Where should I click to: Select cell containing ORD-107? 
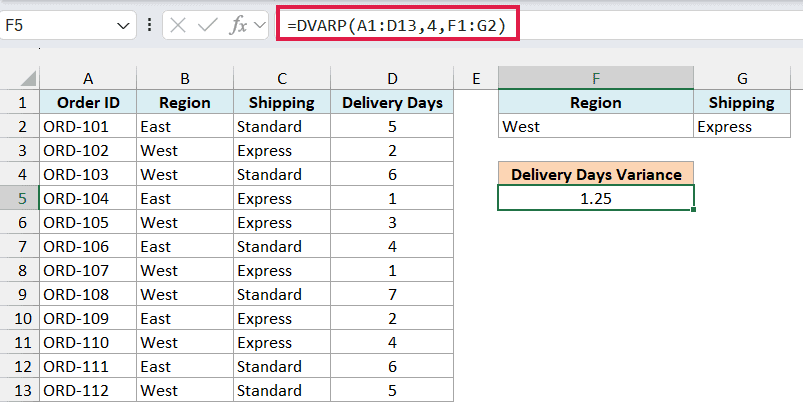tap(88, 270)
